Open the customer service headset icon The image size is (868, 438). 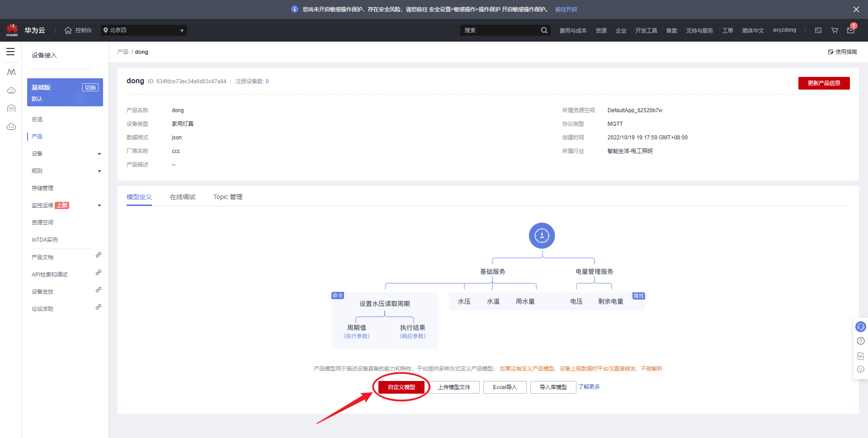click(861, 327)
